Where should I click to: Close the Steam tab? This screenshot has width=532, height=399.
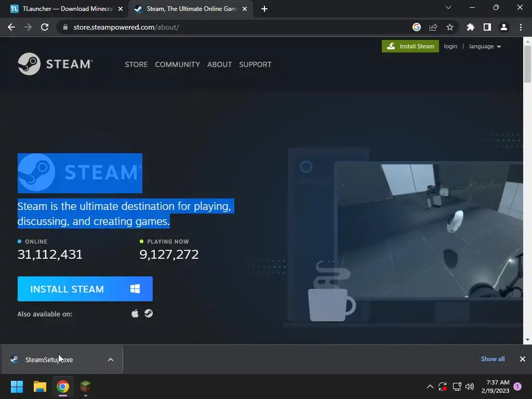coord(245,9)
